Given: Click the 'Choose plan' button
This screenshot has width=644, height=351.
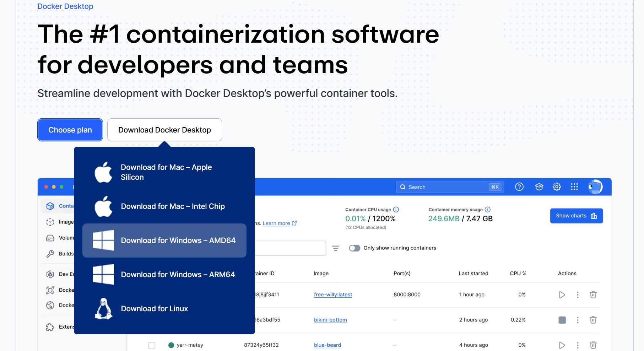Looking at the screenshot, I should pos(70,130).
